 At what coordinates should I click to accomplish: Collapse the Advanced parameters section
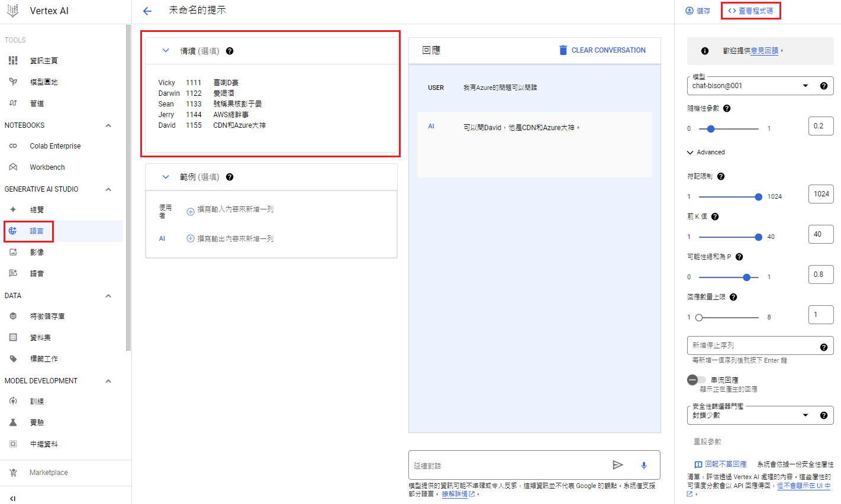pyautogui.click(x=690, y=153)
